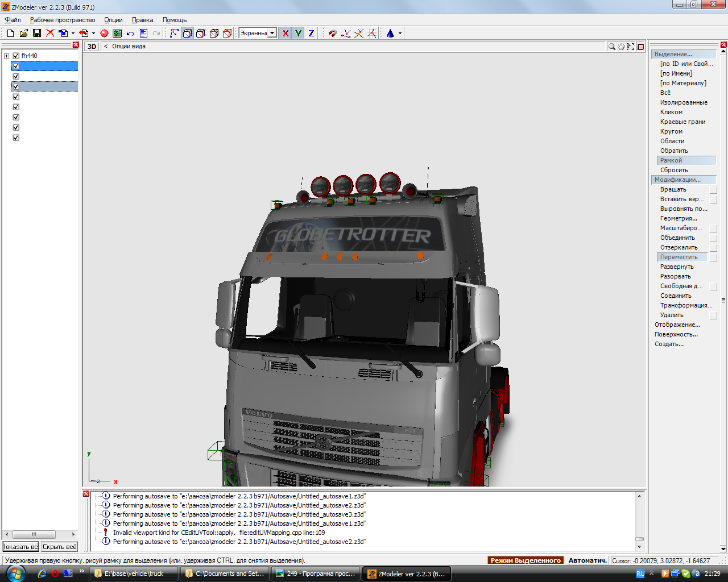Click the Скрыть всё button
Screen dimensions: 728x582
coord(59,547)
